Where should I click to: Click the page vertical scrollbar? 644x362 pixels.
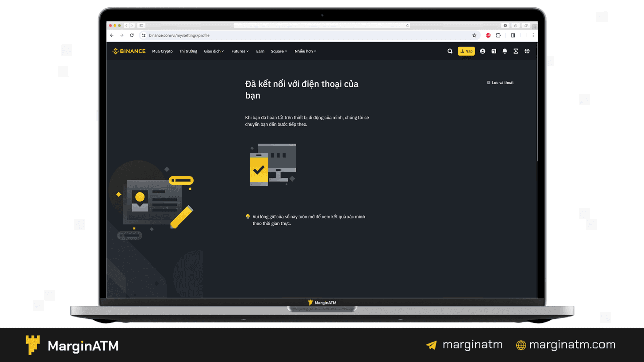point(537,102)
